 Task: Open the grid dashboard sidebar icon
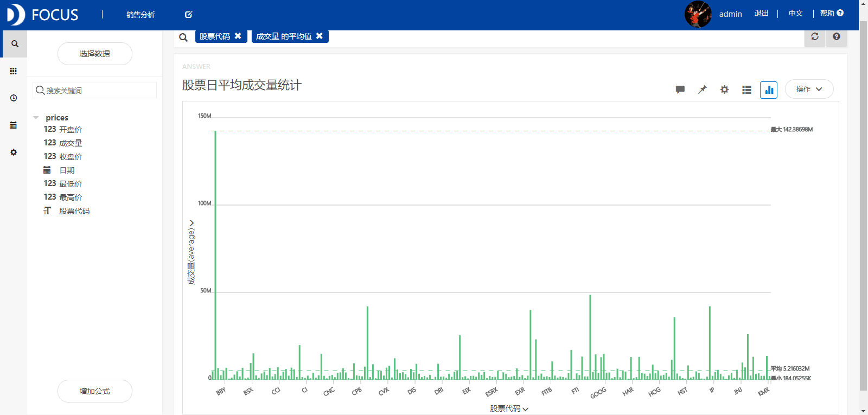tap(14, 71)
